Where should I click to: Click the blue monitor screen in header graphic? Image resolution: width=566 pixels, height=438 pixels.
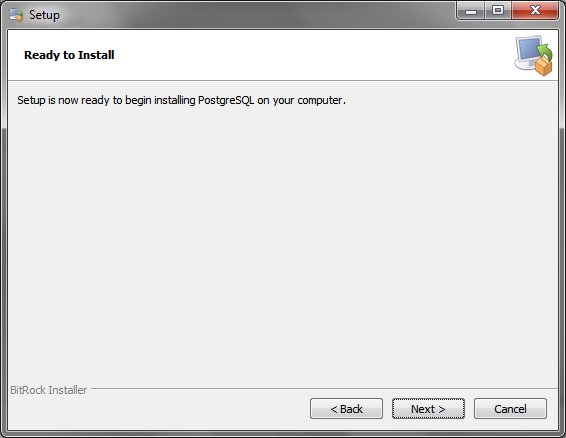coord(528,49)
